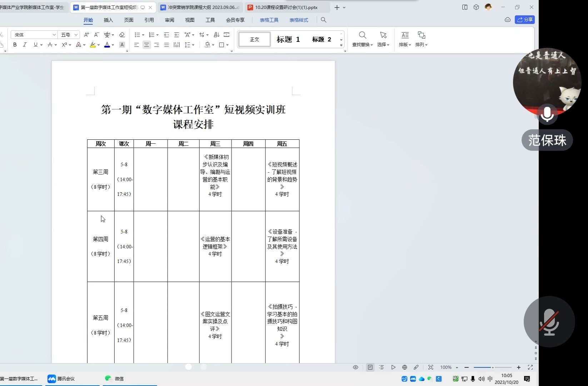The image size is (588, 386).
Task: Open the Find and Replace tool
Action: [x=362, y=39]
